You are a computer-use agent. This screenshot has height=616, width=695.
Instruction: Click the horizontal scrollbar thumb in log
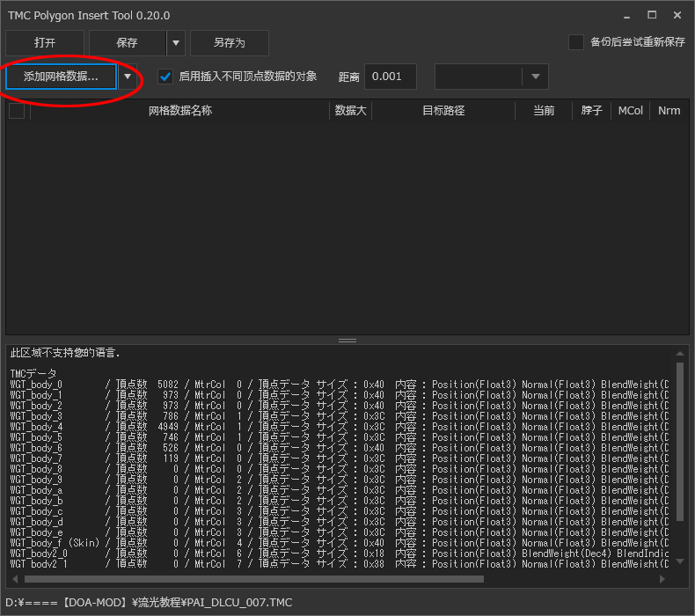[254, 579]
